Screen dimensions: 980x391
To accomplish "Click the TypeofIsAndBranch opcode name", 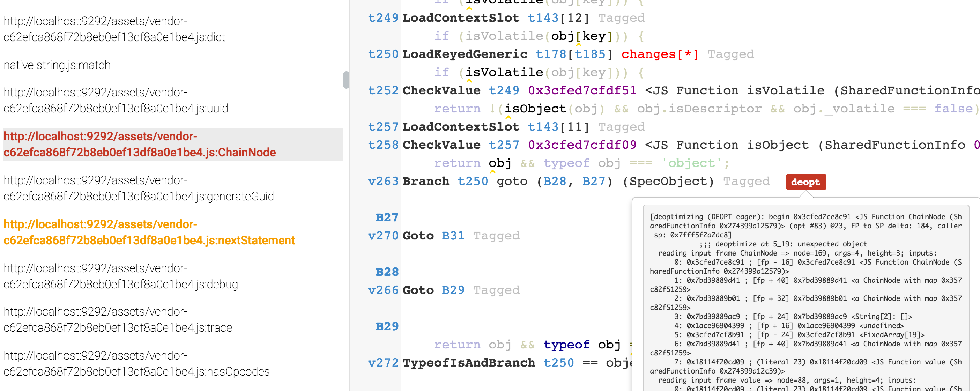I will tap(469, 362).
